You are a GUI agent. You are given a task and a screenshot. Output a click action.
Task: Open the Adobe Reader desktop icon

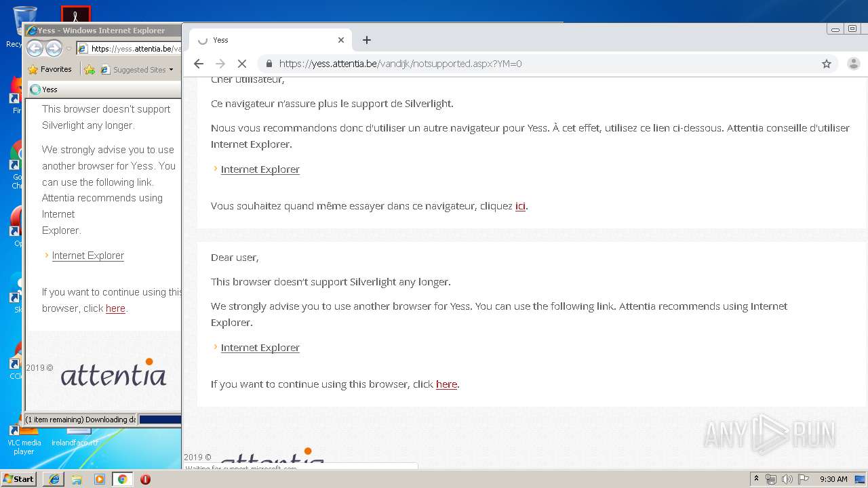click(76, 14)
